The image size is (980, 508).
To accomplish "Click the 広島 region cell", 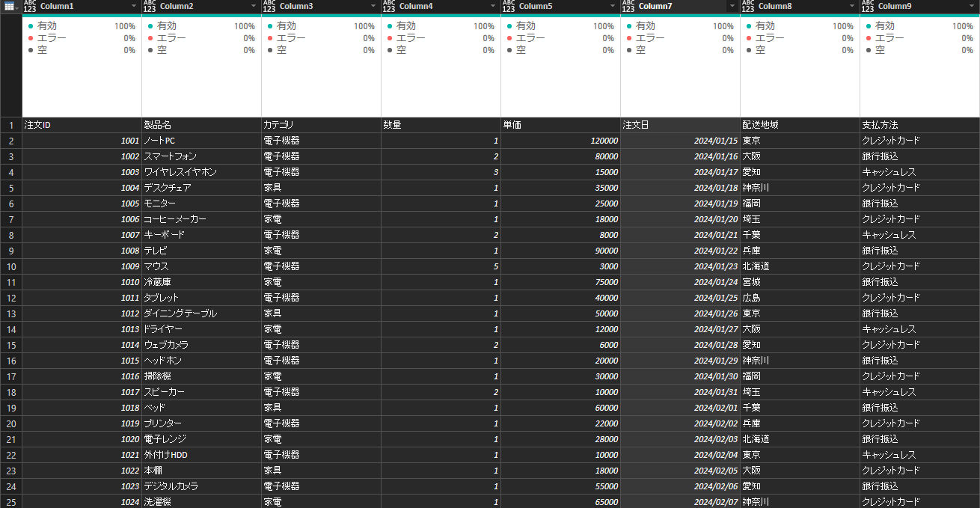I will coord(800,298).
